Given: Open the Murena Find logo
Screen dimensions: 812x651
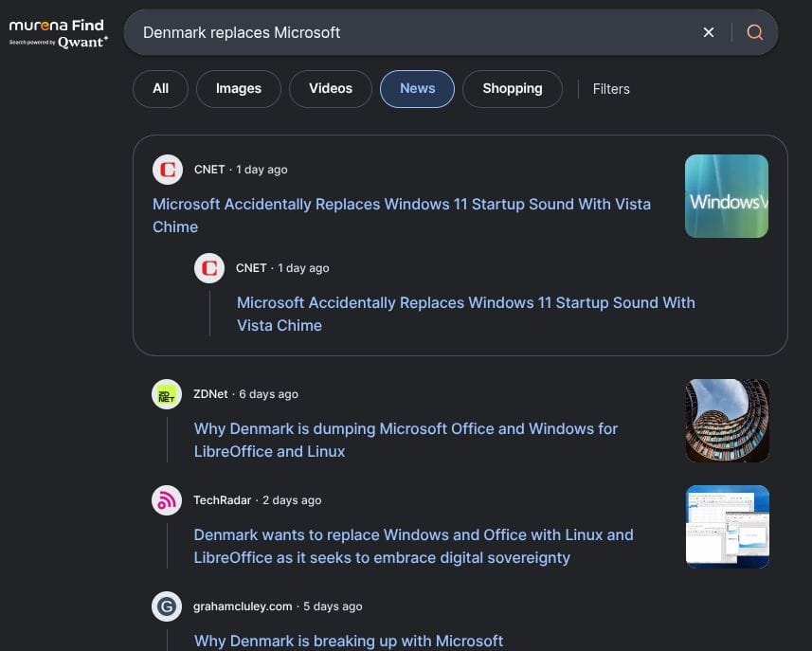Looking at the screenshot, I should point(57,26).
